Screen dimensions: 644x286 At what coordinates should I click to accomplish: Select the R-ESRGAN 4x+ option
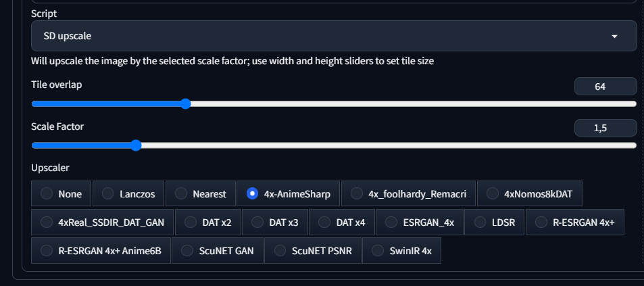(575, 222)
